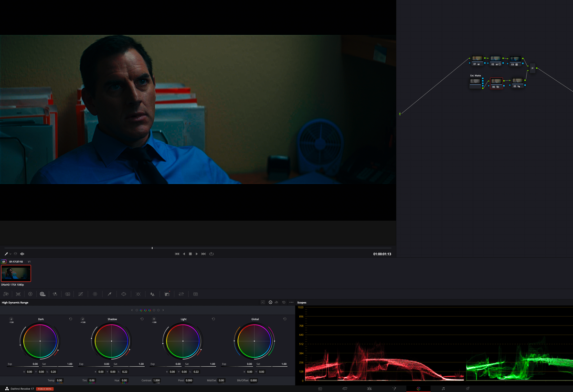This screenshot has width=573, height=392.
Task: Mute the viewer audio
Action: pyautogui.click(x=22, y=254)
